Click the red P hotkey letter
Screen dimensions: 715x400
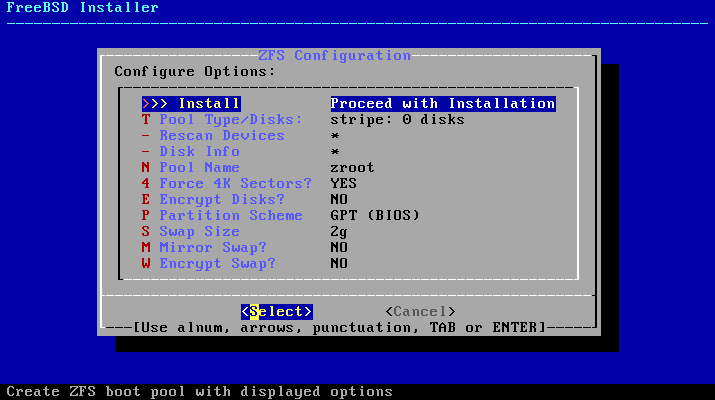tap(146, 215)
